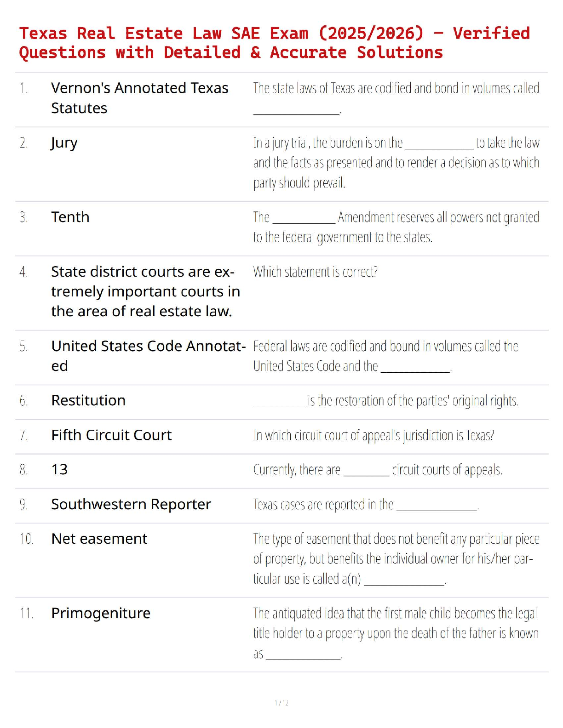The image size is (563, 728).
Task: Select the "Fifth Circuit Court" answer
Action: pos(111,435)
